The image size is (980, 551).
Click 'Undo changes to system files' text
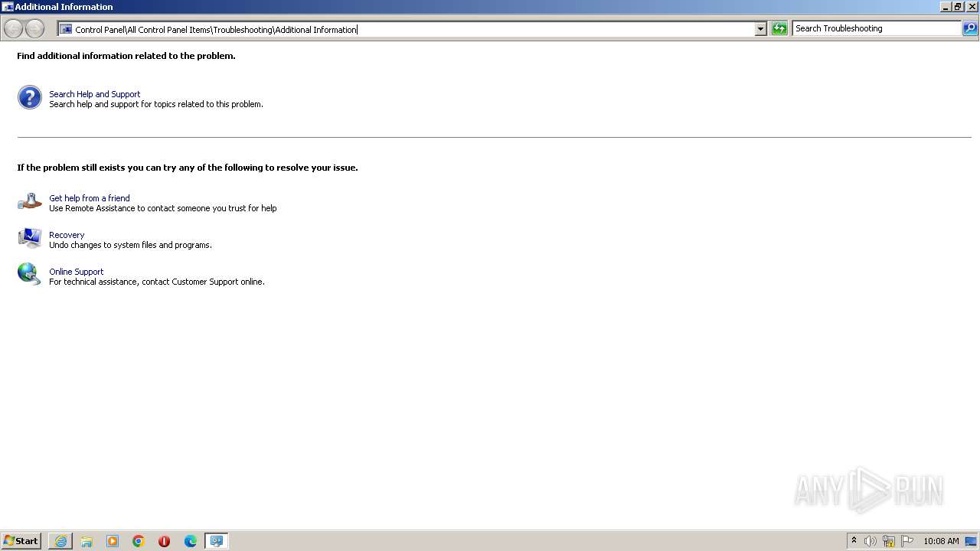coord(130,245)
